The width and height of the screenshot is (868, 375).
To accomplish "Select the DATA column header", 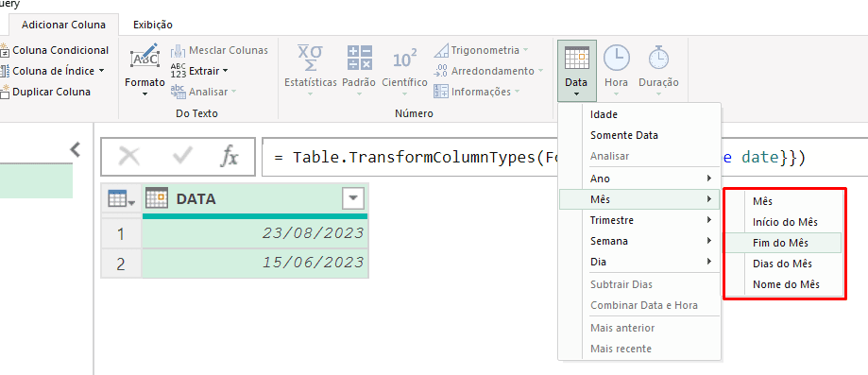I will click(x=255, y=198).
